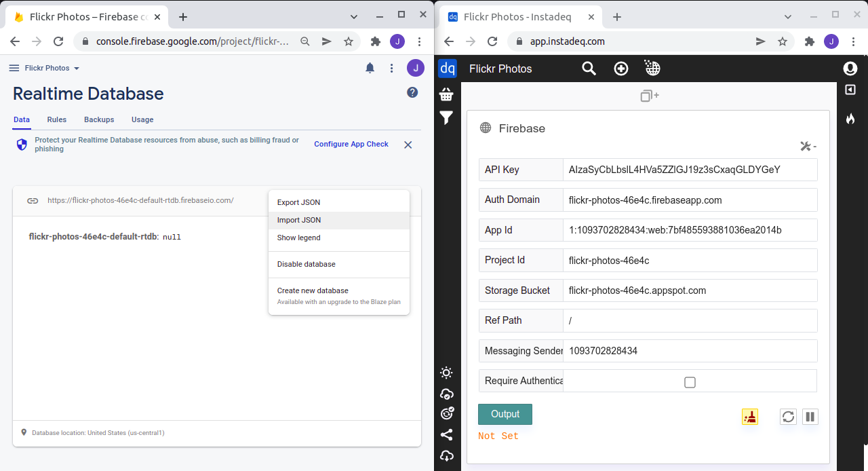Reload the Firebase console page

(x=58, y=41)
